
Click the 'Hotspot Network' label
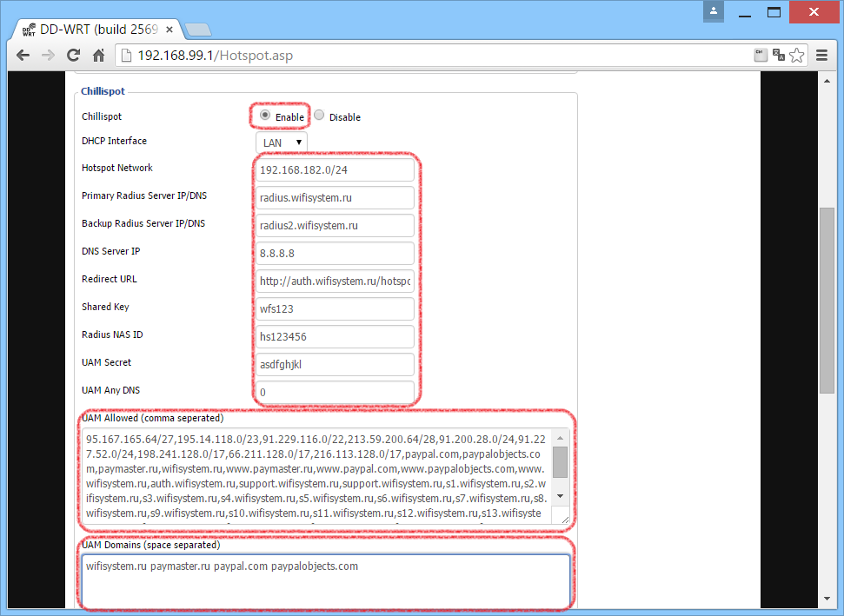(116, 168)
